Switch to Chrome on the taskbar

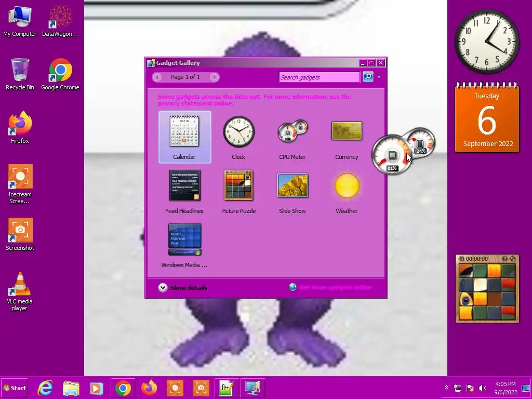click(123, 388)
